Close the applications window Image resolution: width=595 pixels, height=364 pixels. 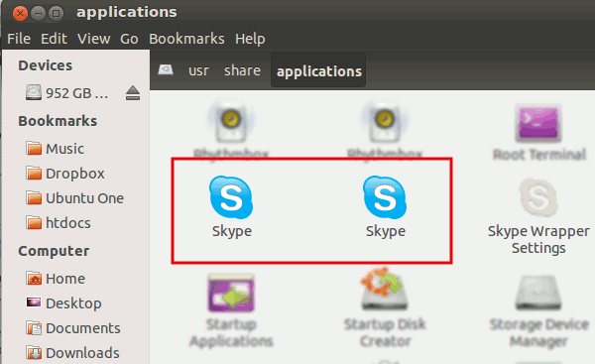(x=20, y=14)
